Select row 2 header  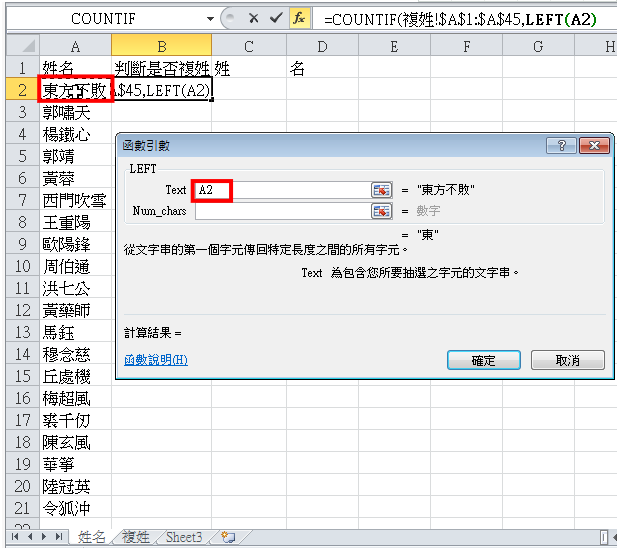(23, 90)
